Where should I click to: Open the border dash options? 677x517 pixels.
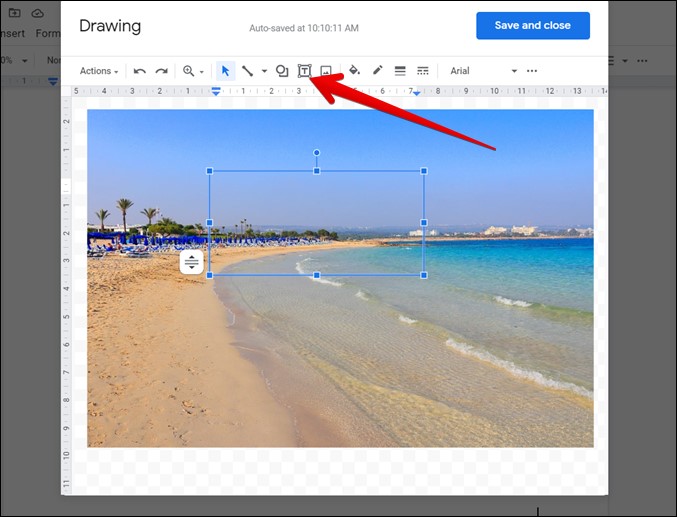point(423,71)
